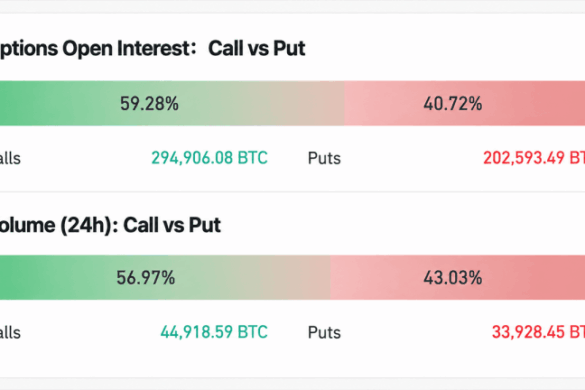Screen dimensions: 585x390
Task: Click the gray strip above the open interest card
Action: click(x=292, y=6)
